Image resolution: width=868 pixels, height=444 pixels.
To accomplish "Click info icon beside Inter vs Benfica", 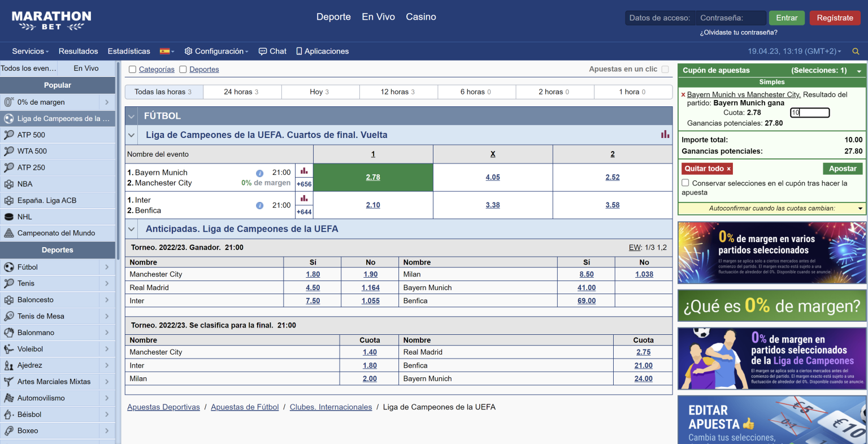I will (x=260, y=205).
